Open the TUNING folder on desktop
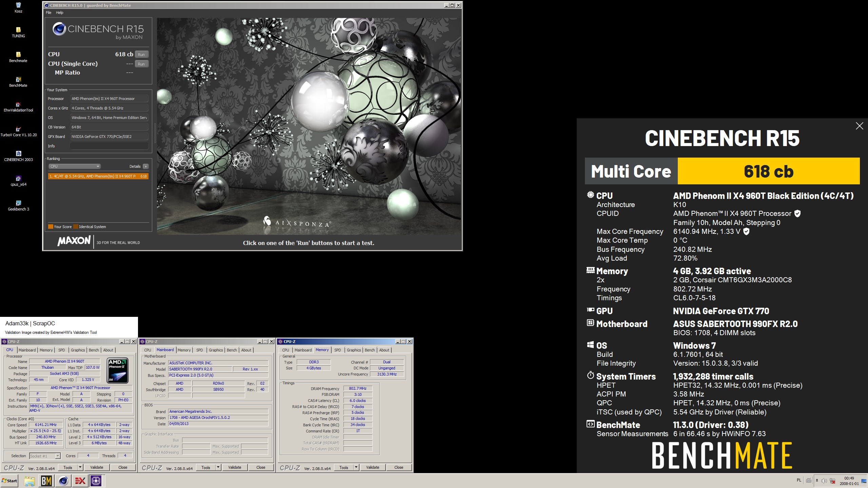The width and height of the screenshot is (868, 488). 18,32
